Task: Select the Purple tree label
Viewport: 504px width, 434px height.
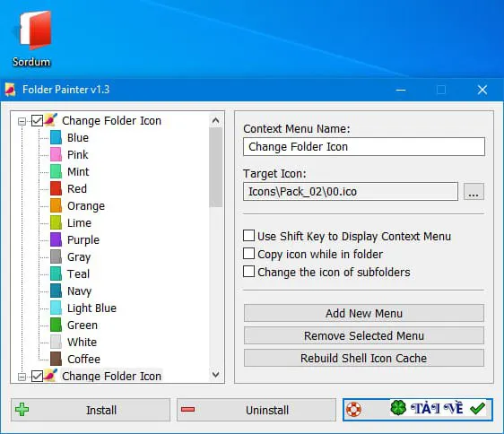Action: coord(83,240)
